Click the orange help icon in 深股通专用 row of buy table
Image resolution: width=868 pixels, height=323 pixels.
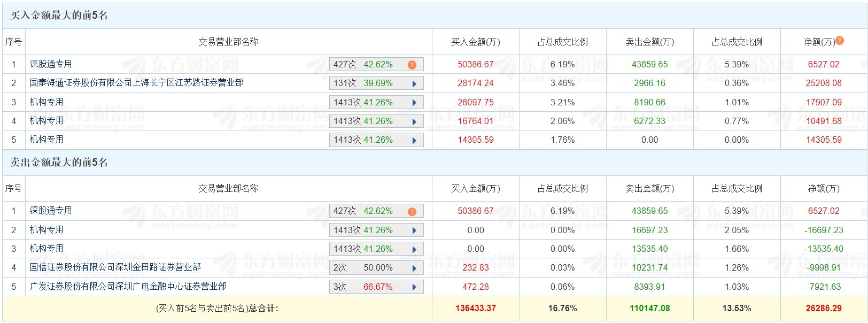tap(412, 65)
